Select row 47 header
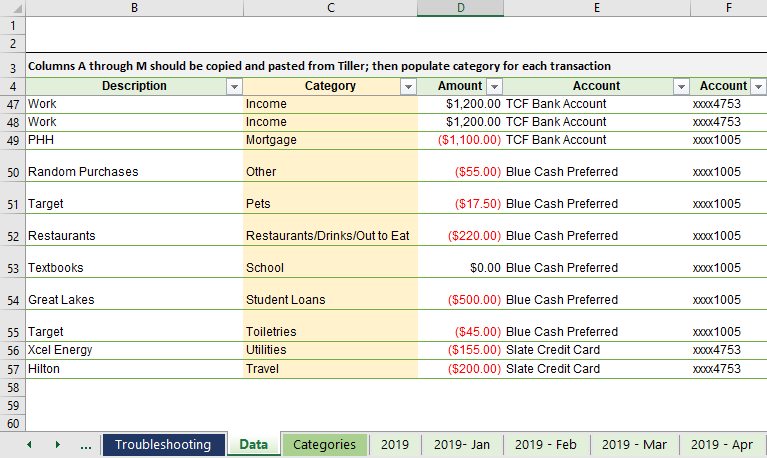The image size is (767, 458). pos(13,104)
